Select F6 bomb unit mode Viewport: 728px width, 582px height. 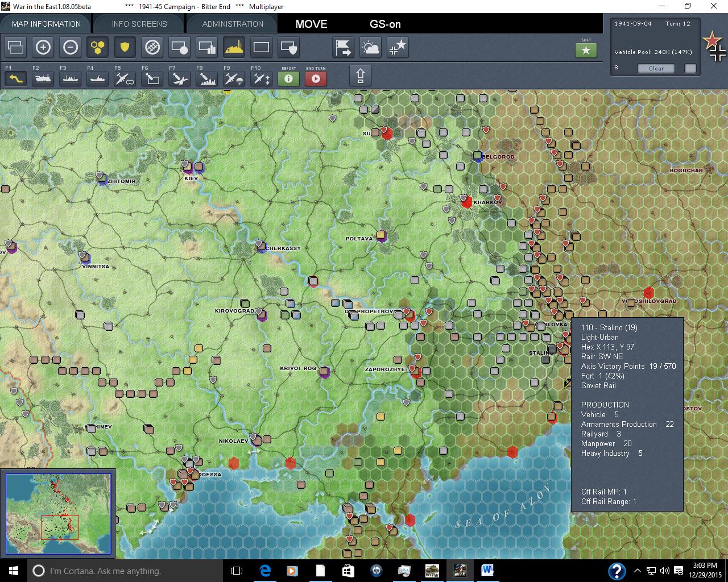[x=152, y=78]
